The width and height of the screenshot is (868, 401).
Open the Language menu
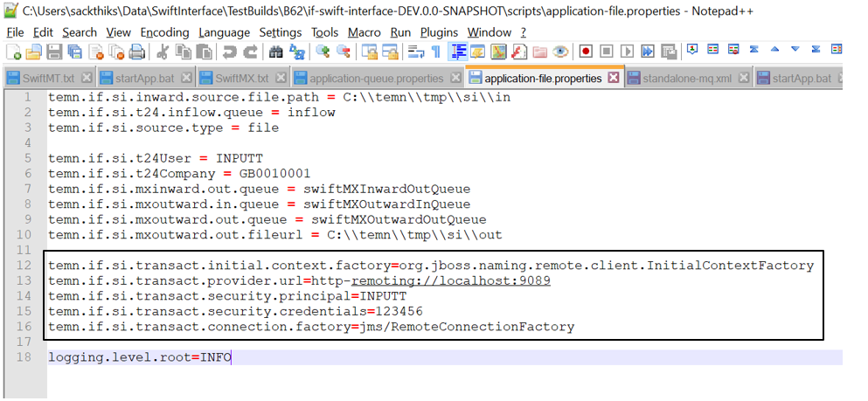tap(224, 32)
